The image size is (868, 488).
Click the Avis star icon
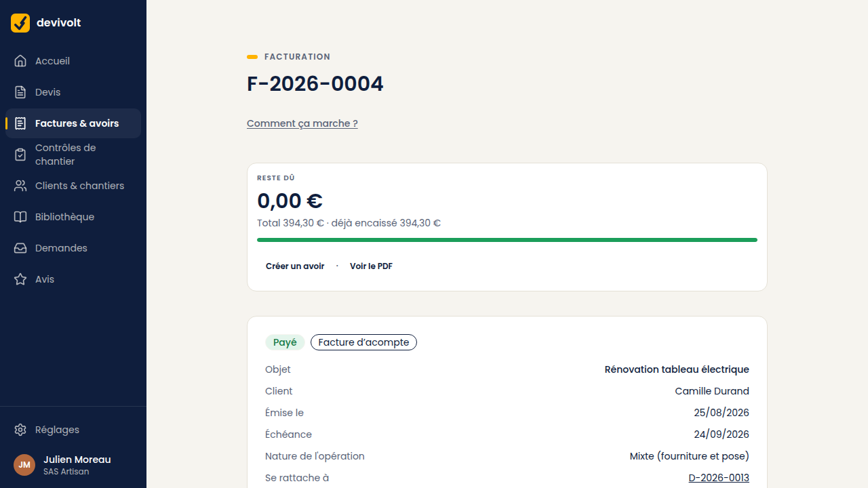[x=20, y=279]
